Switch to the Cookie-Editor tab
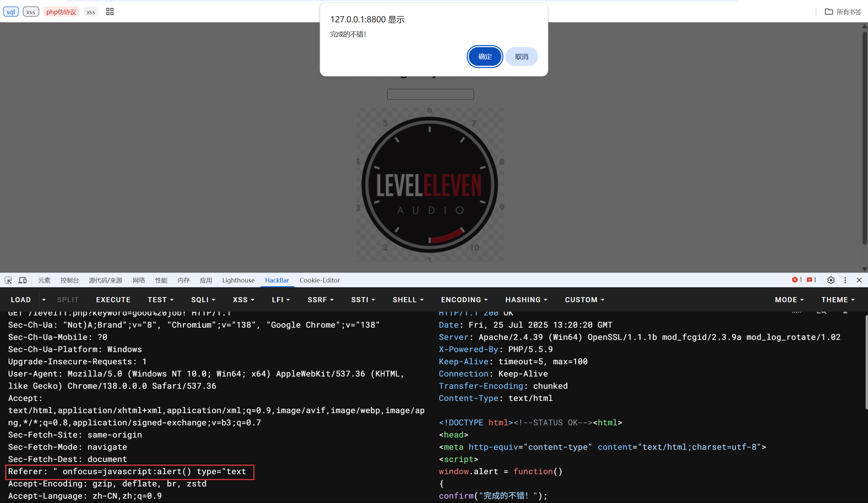 (x=319, y=280)
